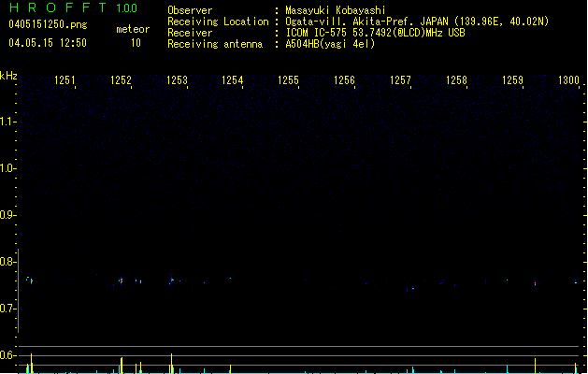
Task: Click the Observer field label
Action: pos(190,10)
